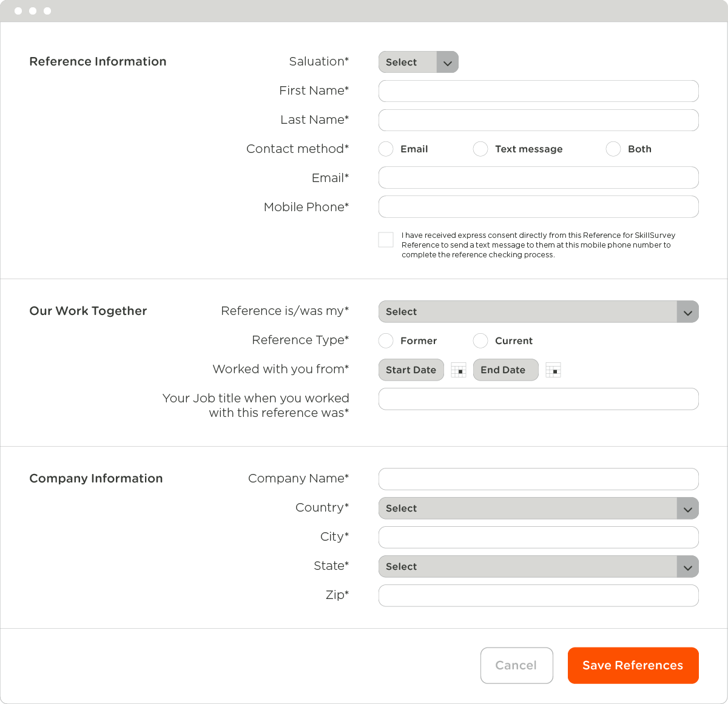Open the "Reference is/was my" dropdown
This screenshot has height=704, width=728.
(x=687, y=311)
